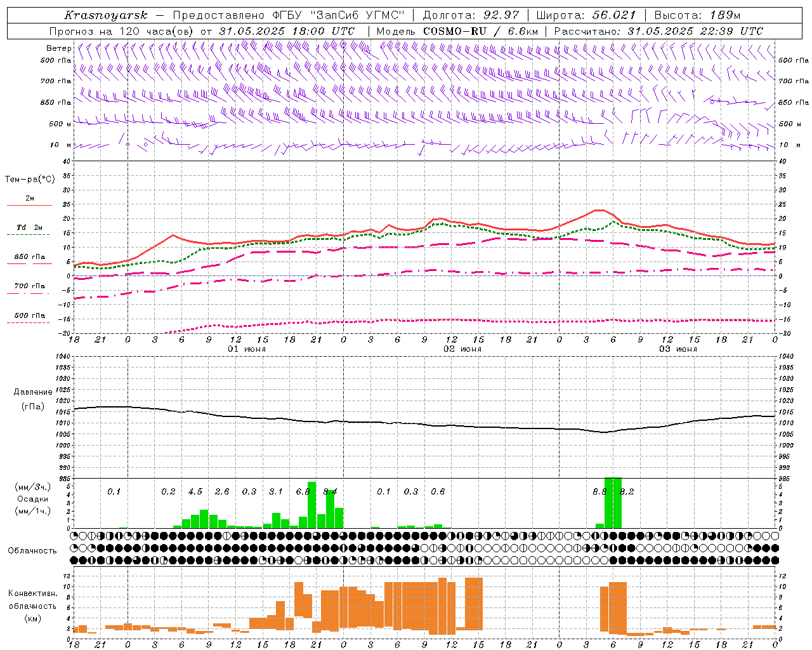812x650 pixels.
Task: Click the '01 июня' date label
Action: [247, 349]
